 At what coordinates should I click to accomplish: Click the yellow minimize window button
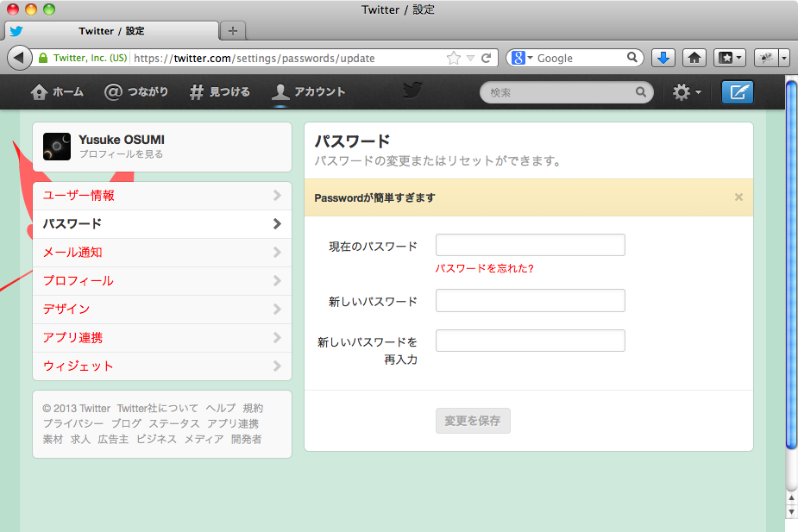click(31, 9)
